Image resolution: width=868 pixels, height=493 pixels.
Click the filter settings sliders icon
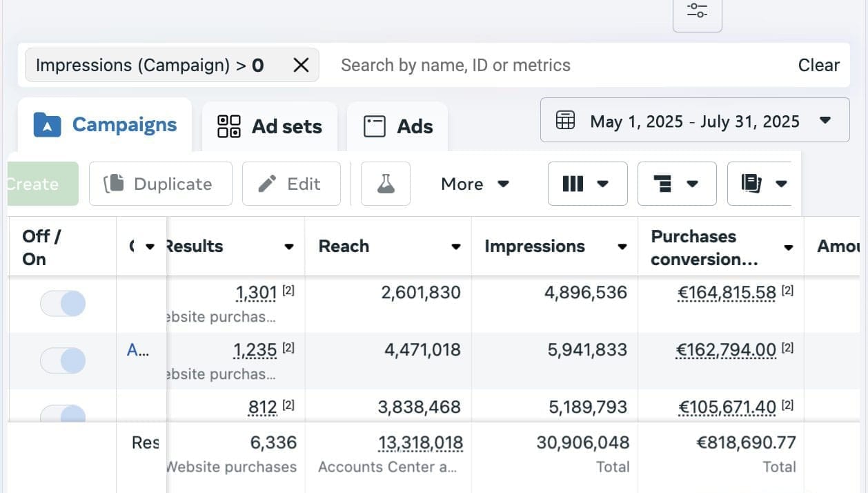697,12
